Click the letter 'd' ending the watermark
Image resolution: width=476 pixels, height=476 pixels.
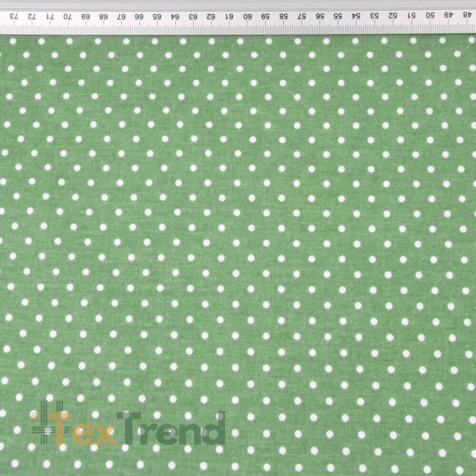coord(214,428)
